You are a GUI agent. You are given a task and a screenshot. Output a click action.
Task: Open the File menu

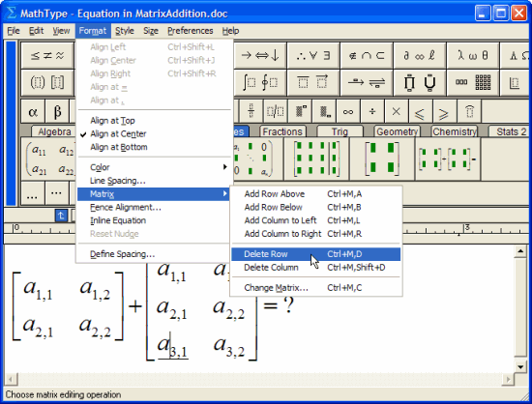pos(14,31)
